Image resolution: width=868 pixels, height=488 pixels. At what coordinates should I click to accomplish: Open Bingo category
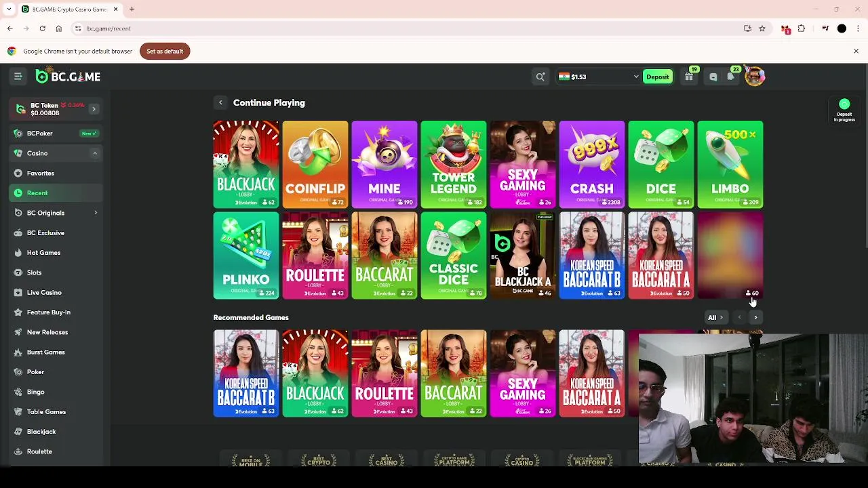coord(56,392)
